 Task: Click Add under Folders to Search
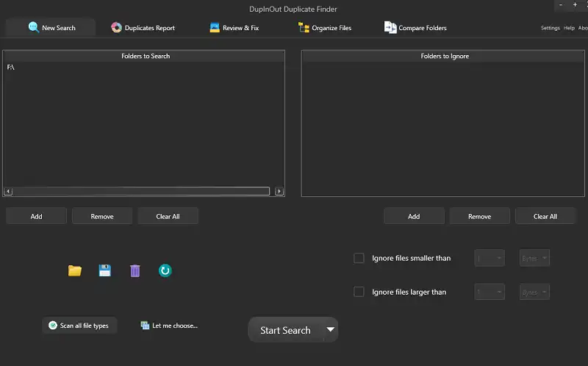[x=36, y=216]
